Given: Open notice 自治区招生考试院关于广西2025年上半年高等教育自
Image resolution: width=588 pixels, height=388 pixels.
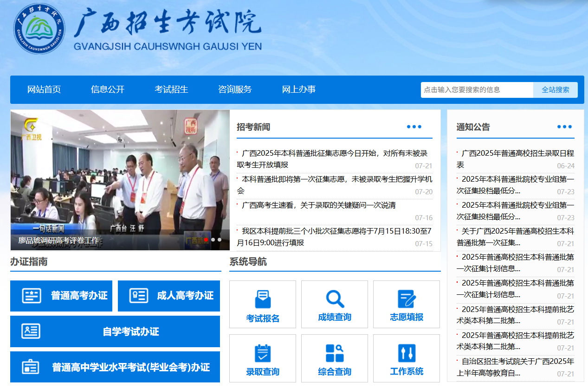Looking at the screenshot, I should pos(515,367).
